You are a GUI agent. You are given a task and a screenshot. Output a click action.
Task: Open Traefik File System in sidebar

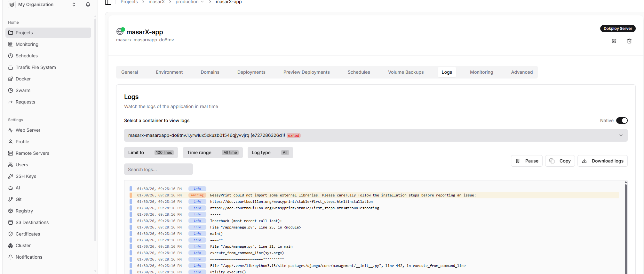tap(36, 67)
